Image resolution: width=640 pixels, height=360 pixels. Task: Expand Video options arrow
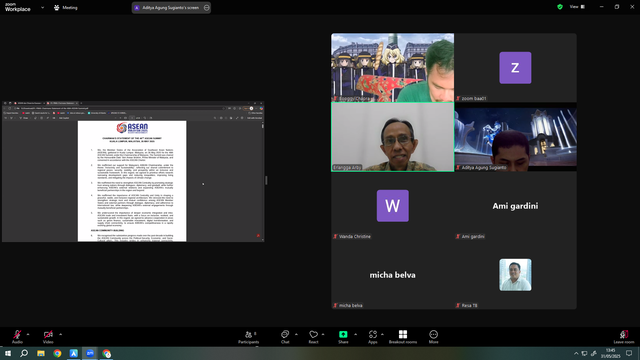(60, 335)
